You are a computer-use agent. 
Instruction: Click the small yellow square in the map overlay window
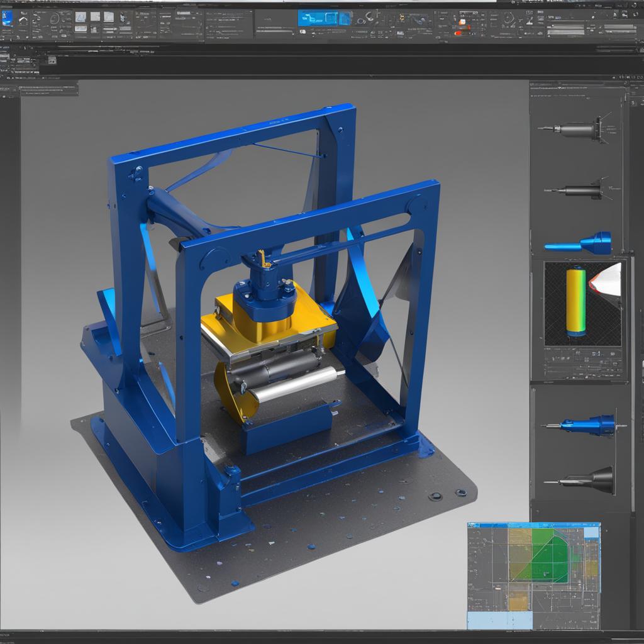tap(518, 601)
